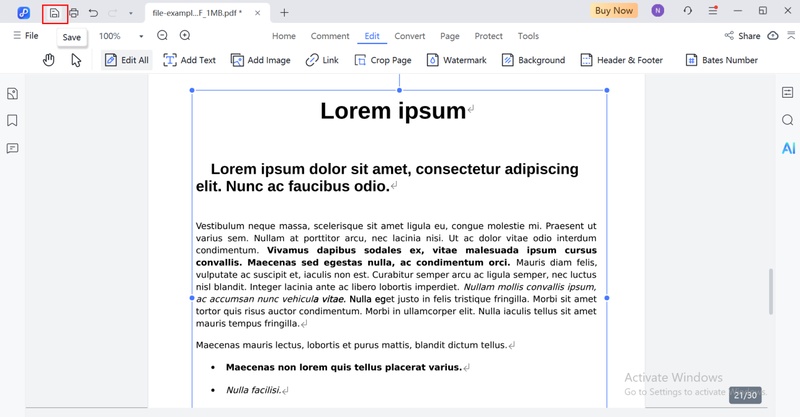
Task: Click the Redo arrow
Action: pos(112,13)
